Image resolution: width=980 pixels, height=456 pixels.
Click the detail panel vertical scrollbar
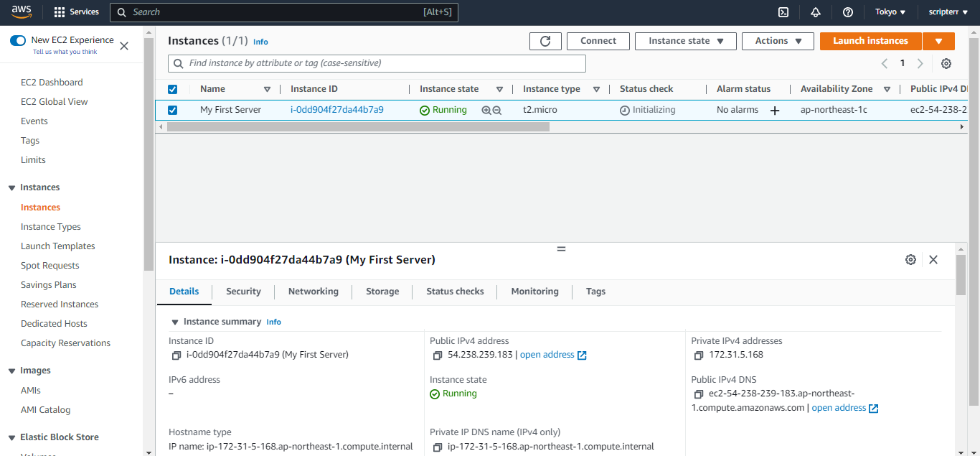click(x=961, y=274)
